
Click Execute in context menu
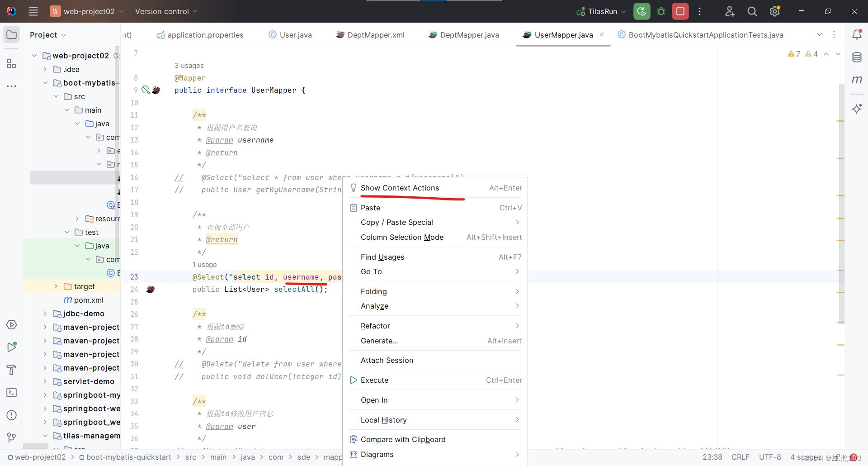435,380
